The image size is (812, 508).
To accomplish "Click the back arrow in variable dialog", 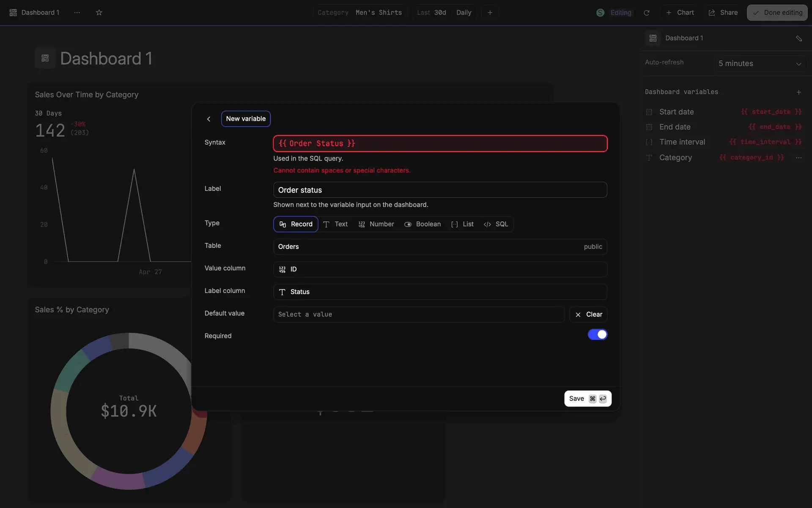I will coord(208,119).
